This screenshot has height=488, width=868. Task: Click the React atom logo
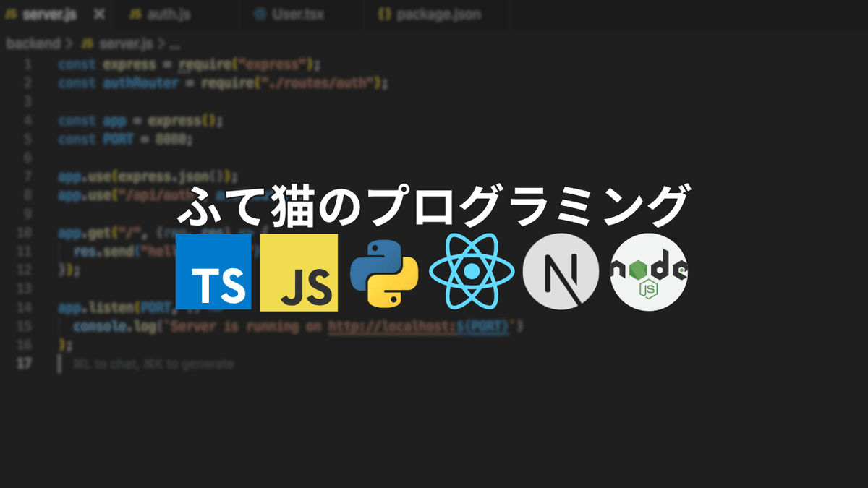472,271
